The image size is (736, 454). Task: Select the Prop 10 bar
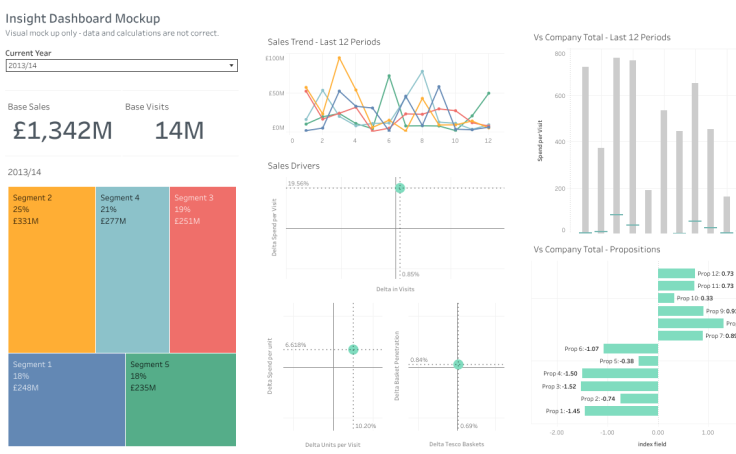[x=666, y=298]
